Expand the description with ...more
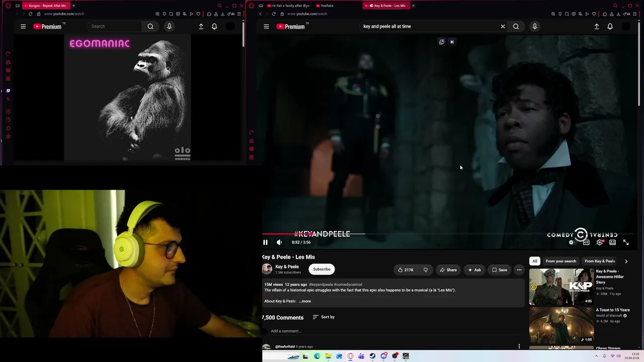 point(305,301)
